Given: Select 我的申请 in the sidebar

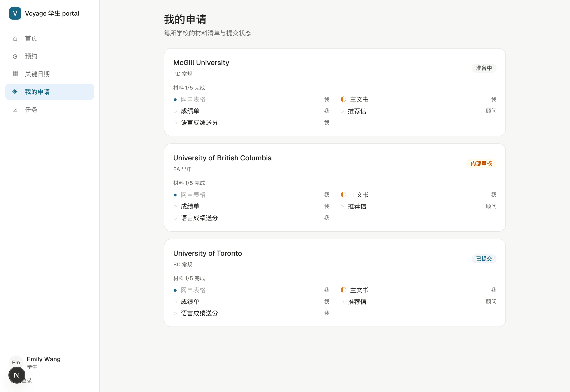Looking at the screenshot, I should 50,92.
